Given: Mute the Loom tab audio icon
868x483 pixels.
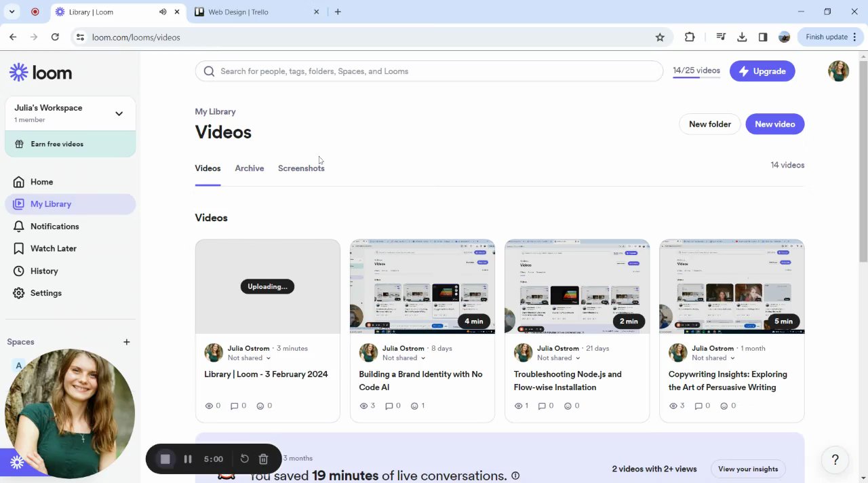Looking at the screenshot, I should [x=163, y=12].
